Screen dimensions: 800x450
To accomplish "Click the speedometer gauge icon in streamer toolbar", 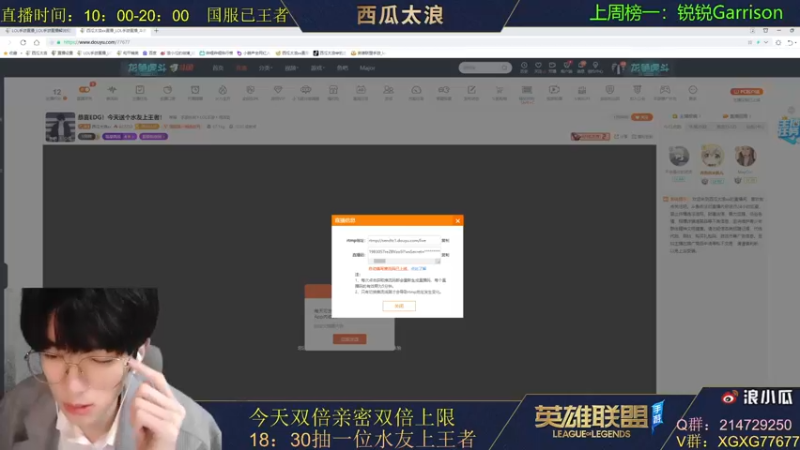I will pos(416,92).
